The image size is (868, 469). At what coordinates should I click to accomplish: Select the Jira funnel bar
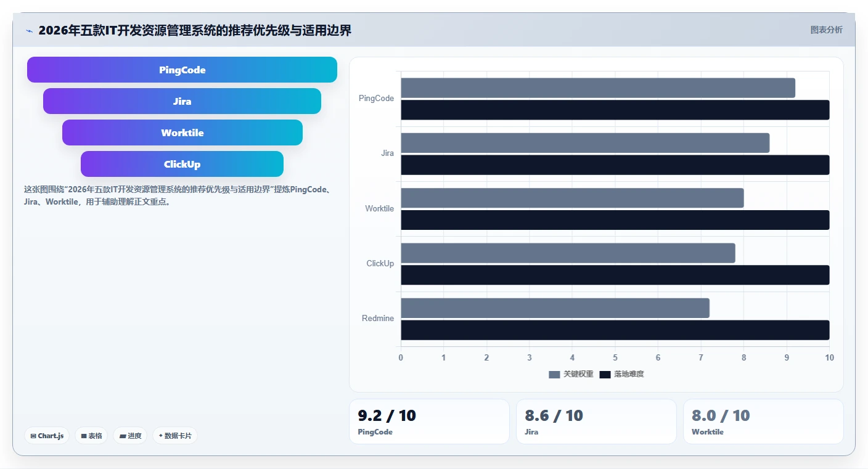[182, 101]
